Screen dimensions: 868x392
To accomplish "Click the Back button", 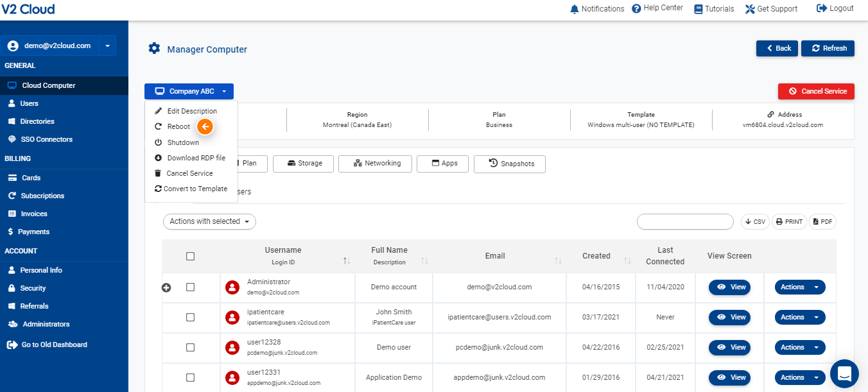I will [777, 48].
